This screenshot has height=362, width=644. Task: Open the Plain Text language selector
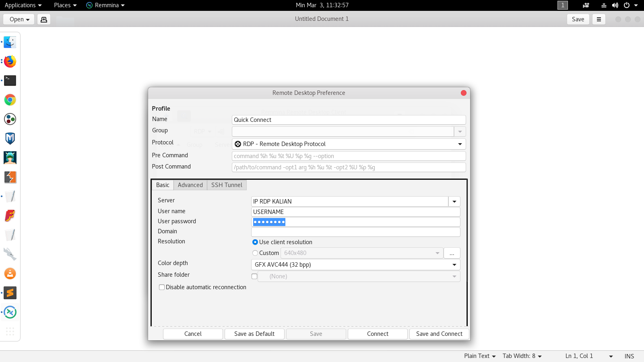480,356
